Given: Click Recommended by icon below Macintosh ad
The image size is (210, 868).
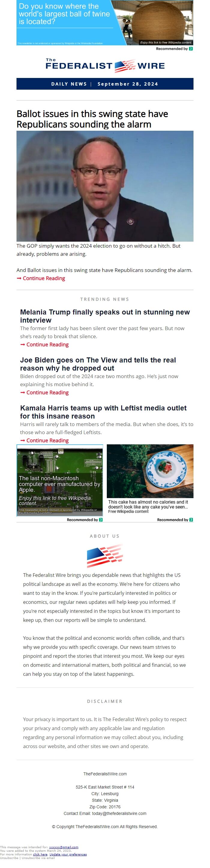Looking at the screenshot, I should coord(101,520).
